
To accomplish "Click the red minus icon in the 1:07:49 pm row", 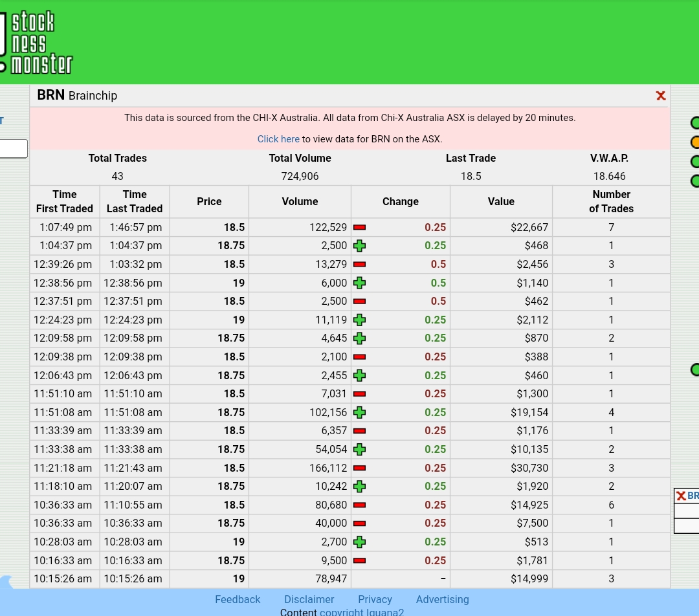I will click(359, 227).
